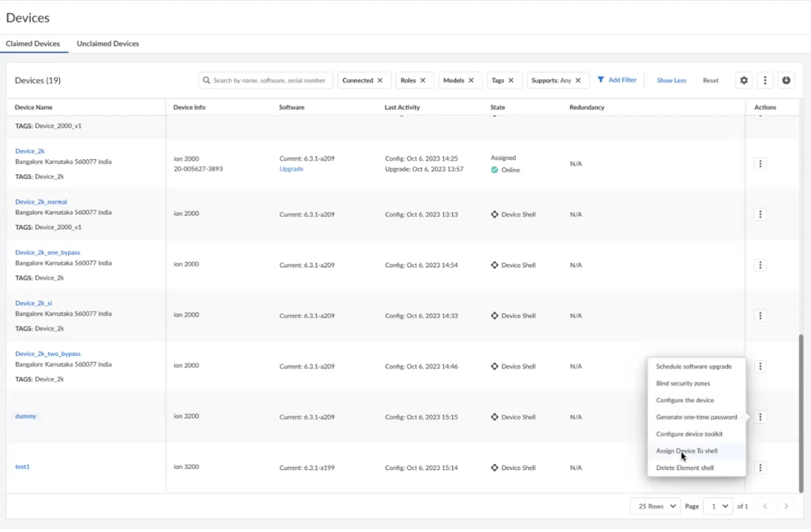
Task: Click the device search input field
Action: click(x=269, y=80)
